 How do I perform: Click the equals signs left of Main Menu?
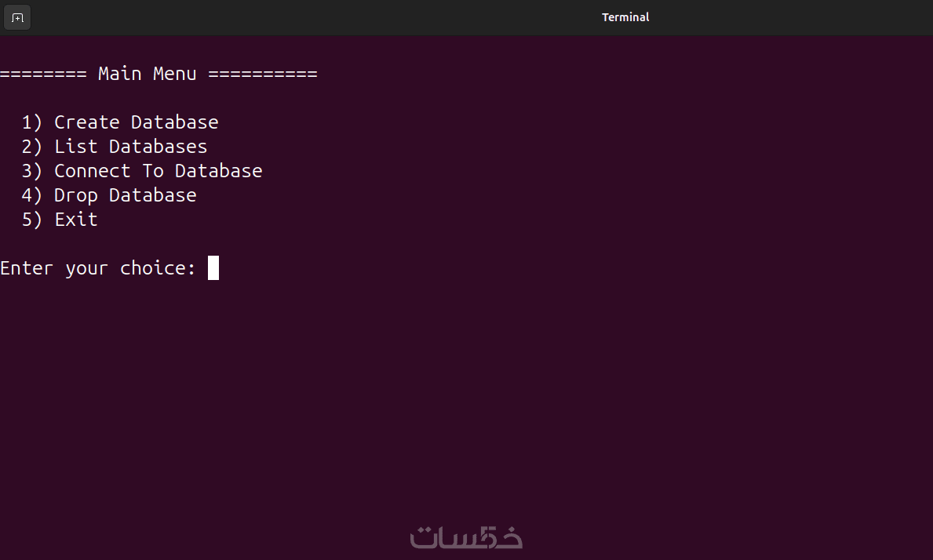point(43,74)
